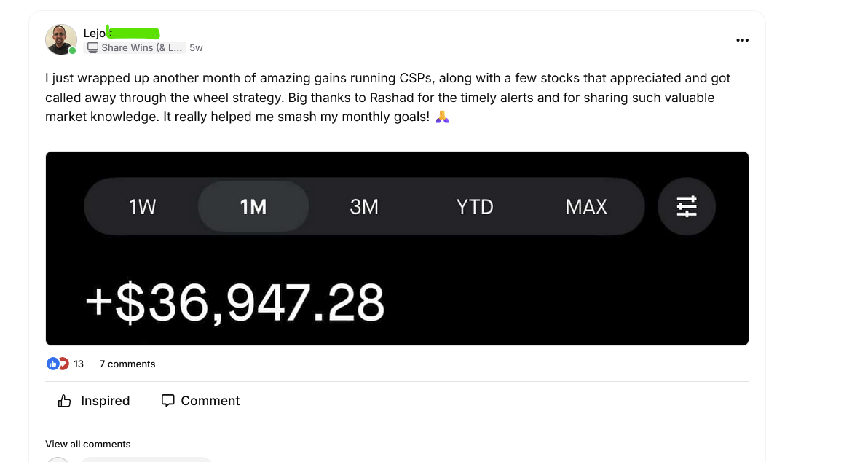Click the red heart reaction icon

coord(63,364)
